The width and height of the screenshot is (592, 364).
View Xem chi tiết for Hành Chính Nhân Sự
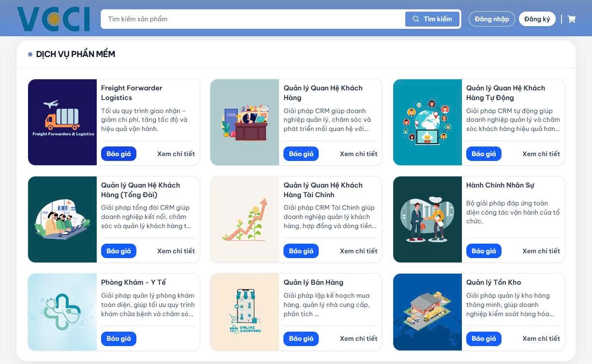pyautogui.click(x=541, y=251)
